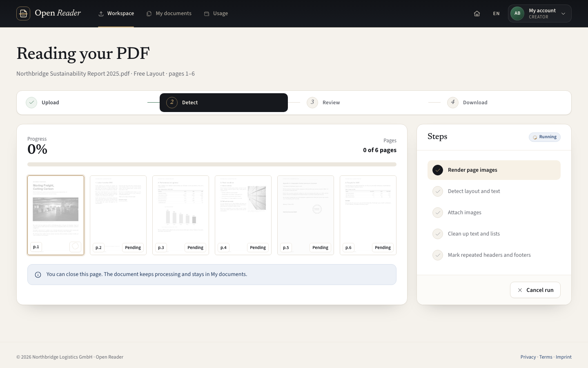Screen dimensions: 588x368
Task: Click the Review step number icon
Action: coord(312,103)
